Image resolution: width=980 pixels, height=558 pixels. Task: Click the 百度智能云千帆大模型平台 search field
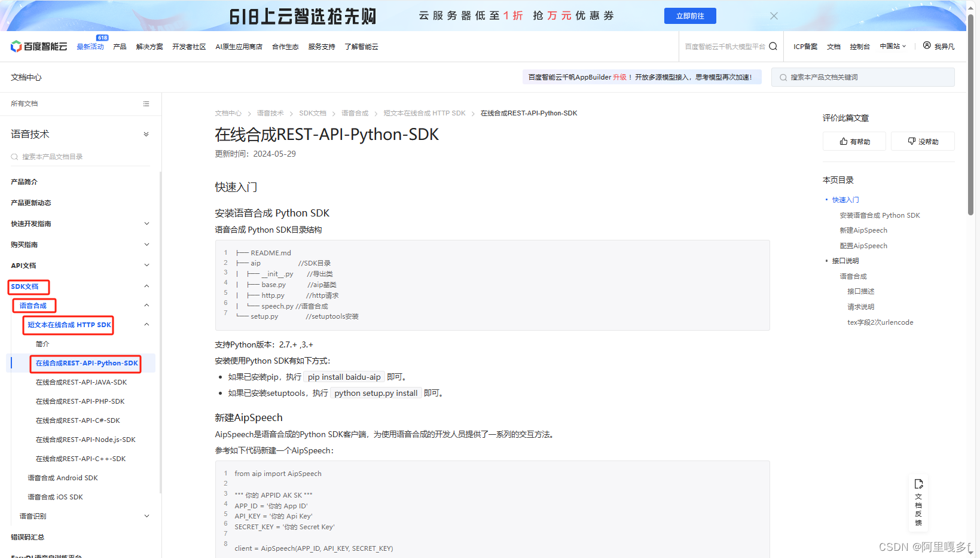[725, 46]
